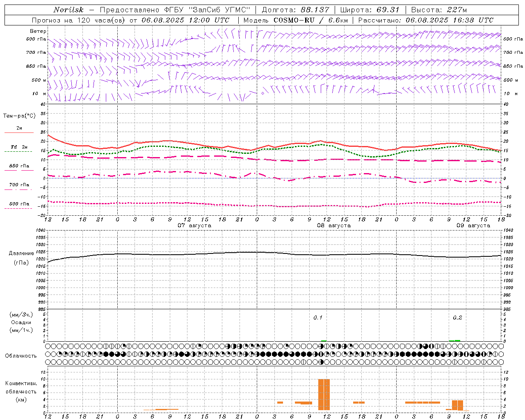
Task: Click the (мм/3ч.) precipitation unit label
Action: 21,315
